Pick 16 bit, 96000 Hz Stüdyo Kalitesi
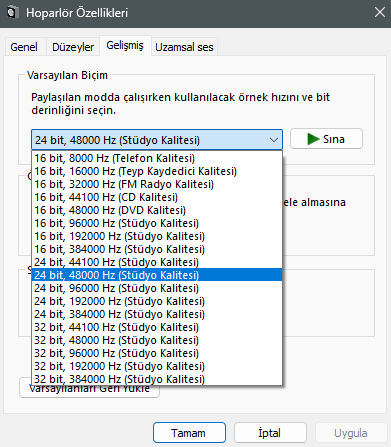391x447 pixels. coord(157,223)
